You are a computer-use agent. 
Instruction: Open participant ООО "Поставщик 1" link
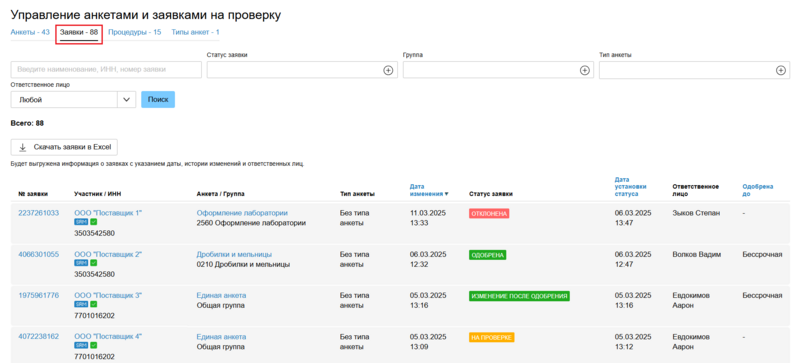click(108, 213)
